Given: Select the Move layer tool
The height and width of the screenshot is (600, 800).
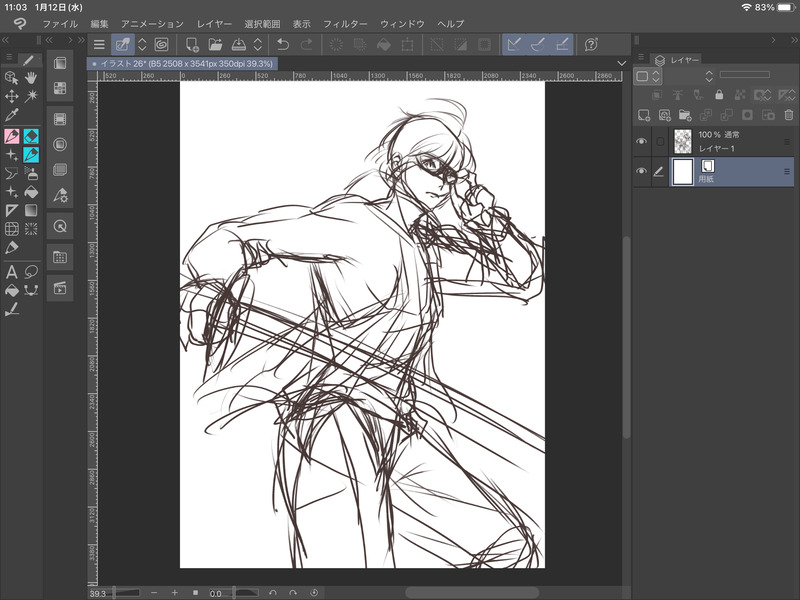Looking at the screenshot, I should [11, 96].
